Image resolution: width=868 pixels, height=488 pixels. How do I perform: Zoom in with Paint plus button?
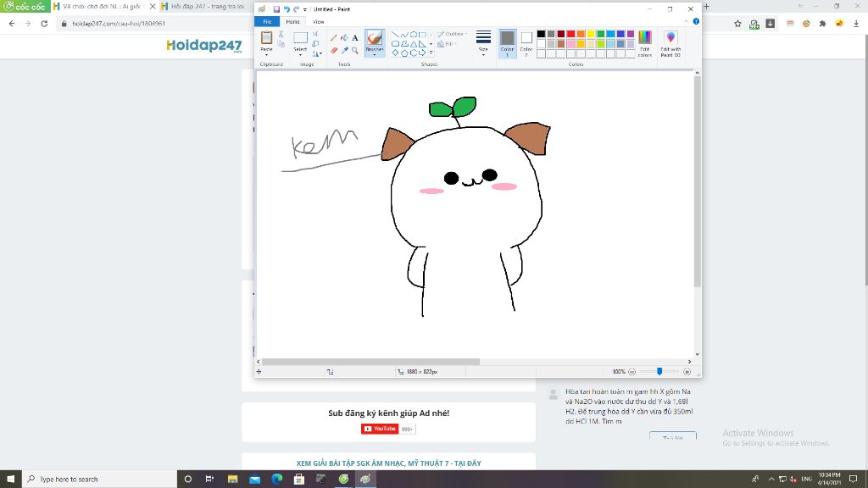(687, 372)
